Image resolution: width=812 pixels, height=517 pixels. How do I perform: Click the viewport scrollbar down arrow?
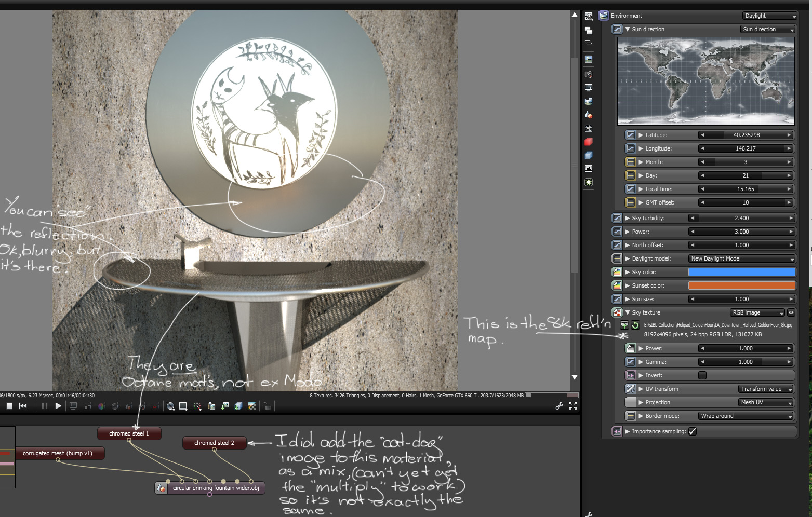point(575,377)
